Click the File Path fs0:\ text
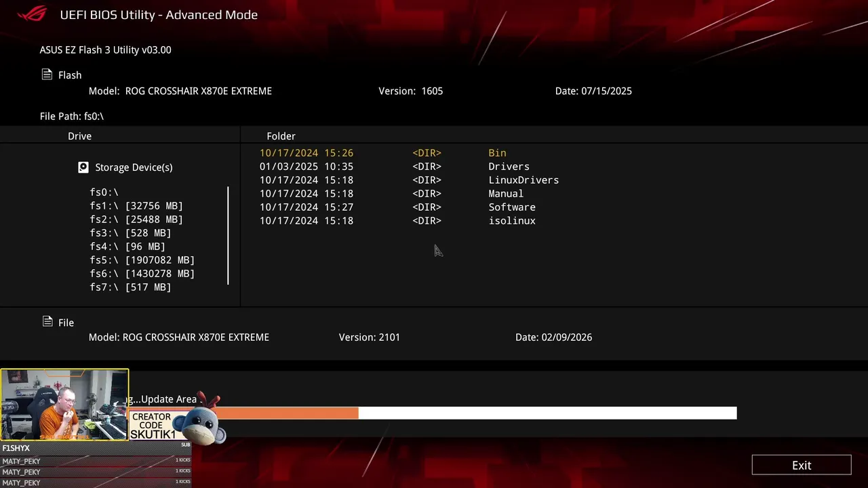Viewport: 868px width, 488px height. pyautogui.click(x=72, y=116)
